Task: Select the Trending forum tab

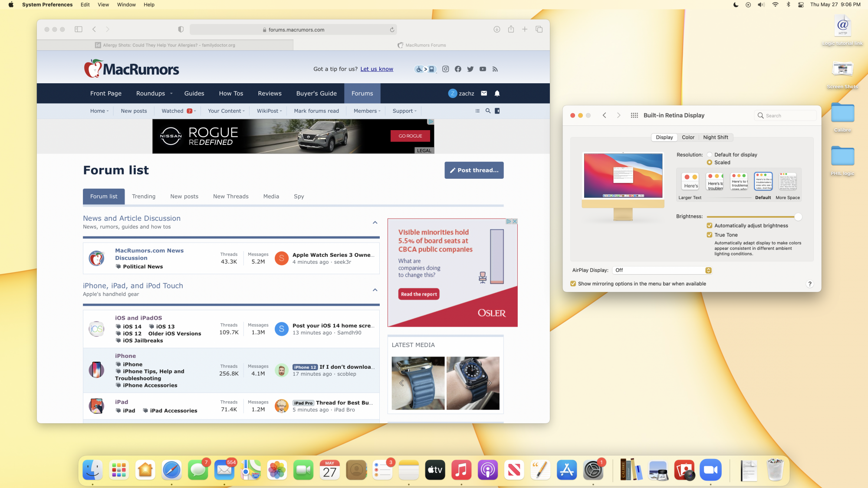Action: (x=144, y=197)
